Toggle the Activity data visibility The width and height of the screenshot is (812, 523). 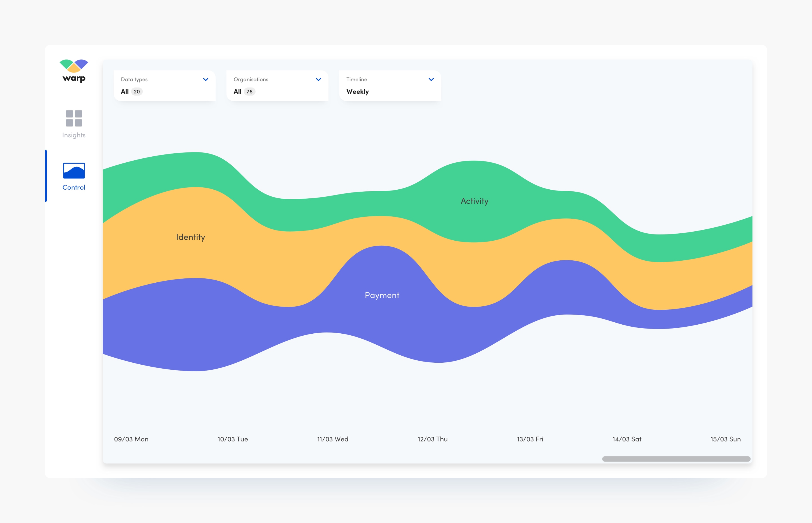473,201
